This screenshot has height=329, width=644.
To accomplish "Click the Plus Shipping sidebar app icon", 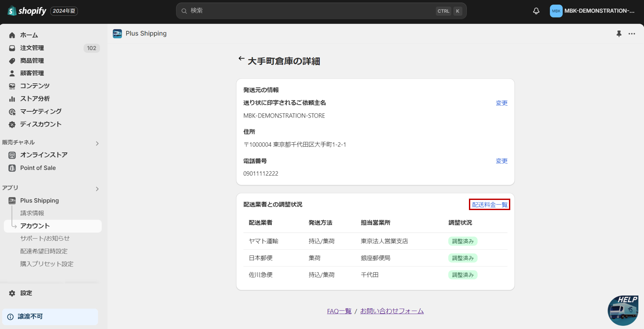I will point(12,200).
